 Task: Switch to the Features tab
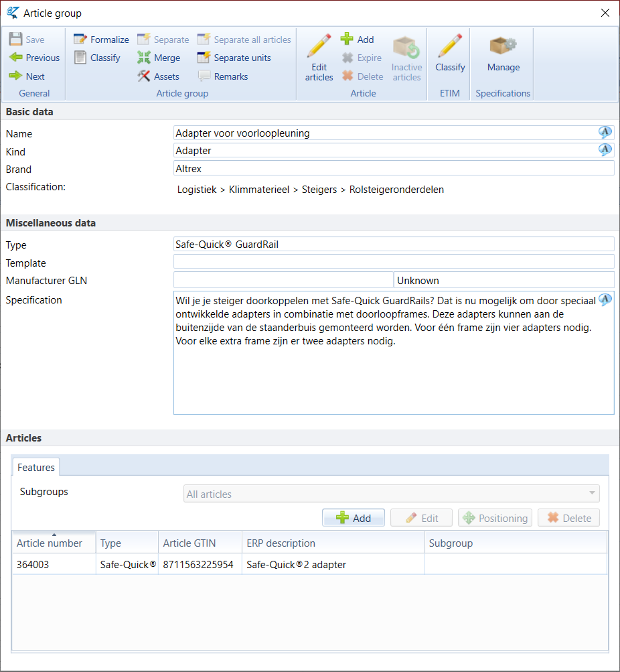pyautogui.click(x=36, y=467)
